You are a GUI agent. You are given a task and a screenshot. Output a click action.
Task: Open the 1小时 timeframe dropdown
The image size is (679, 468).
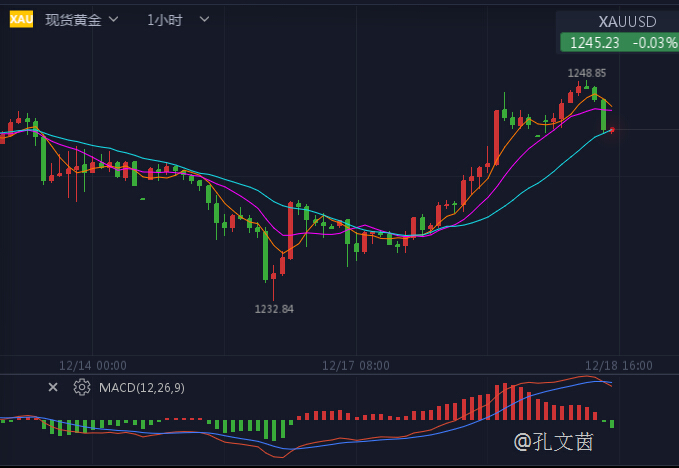178,19
